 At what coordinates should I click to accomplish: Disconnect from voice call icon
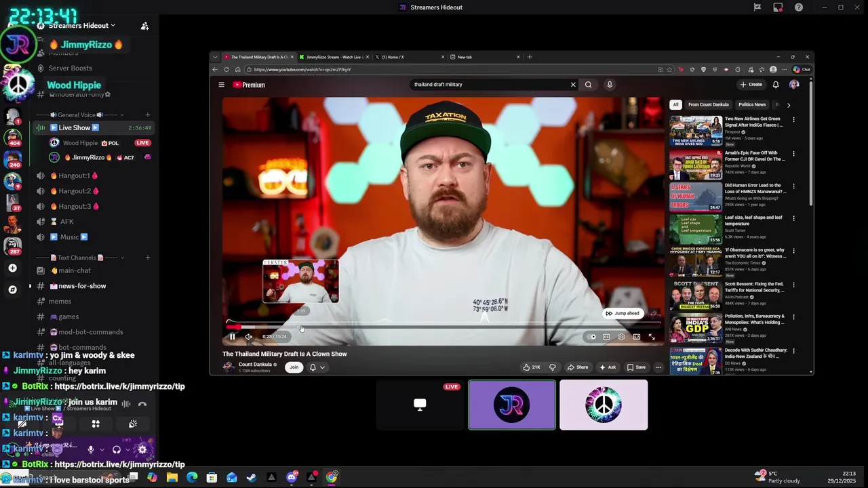pos(142,404)
